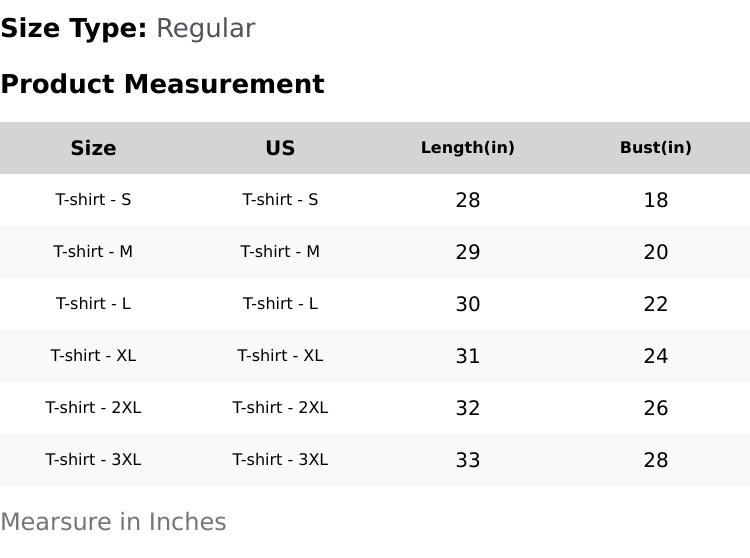The width and height of the screenshot is (750, 558).
Task: Select length value 30 for size L
Action: (x=467, y=304)
